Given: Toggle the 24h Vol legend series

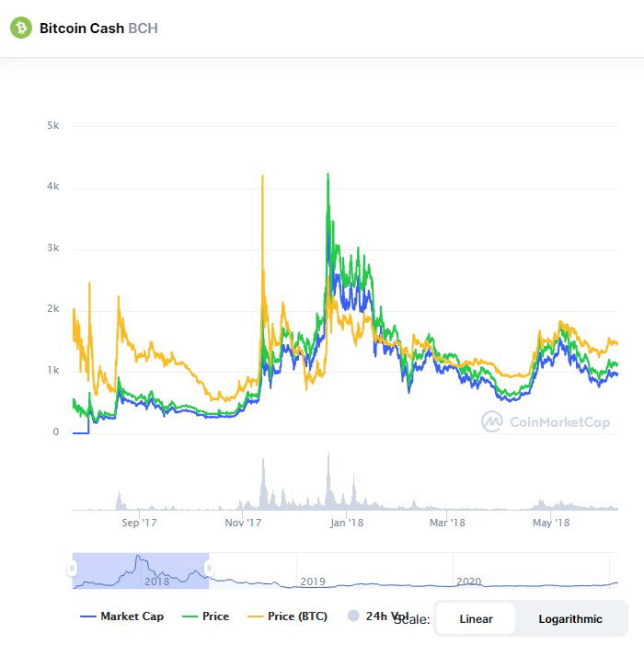Looking at the screenshot, I should point(378,616).
